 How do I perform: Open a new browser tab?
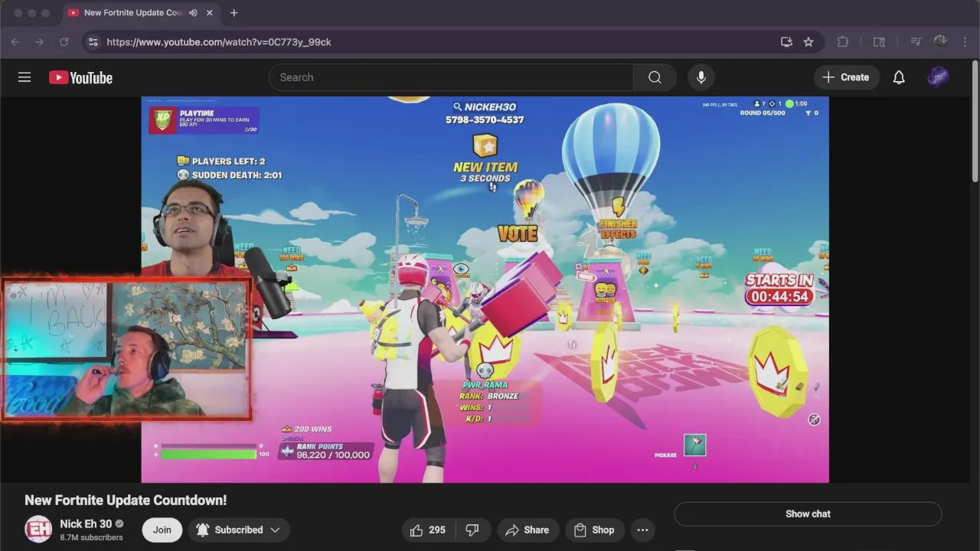tap(234, 13)
